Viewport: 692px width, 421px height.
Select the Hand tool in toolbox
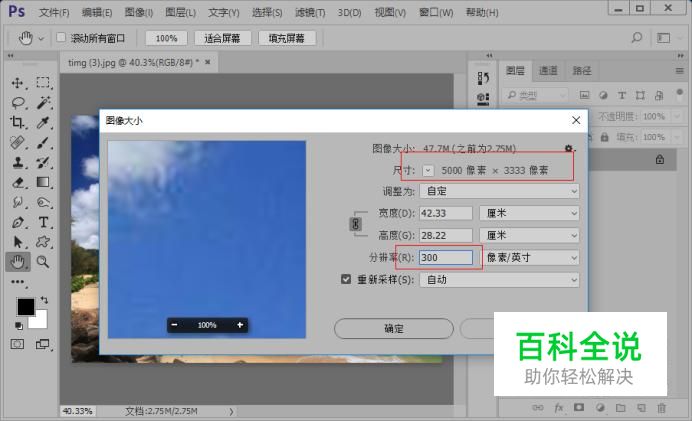(x=18, y=262)
